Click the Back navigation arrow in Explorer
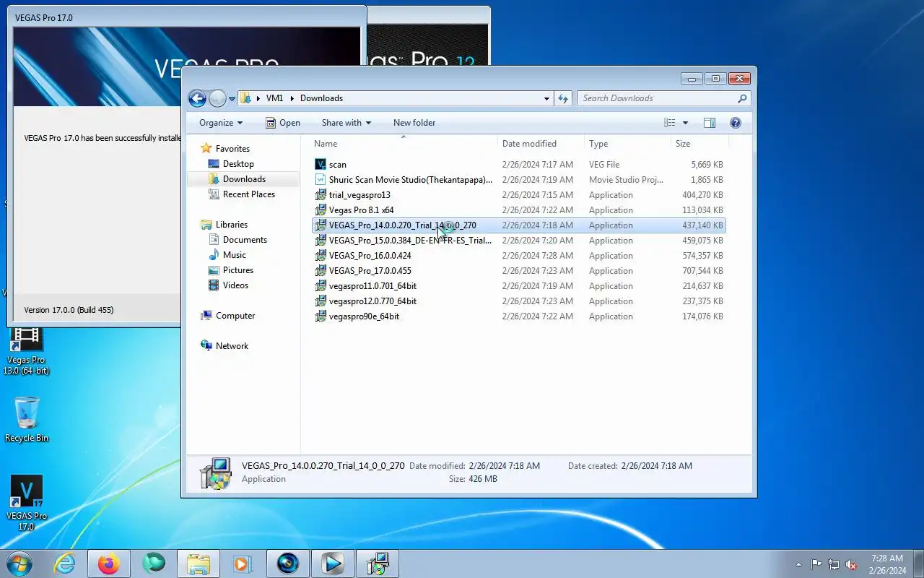 (x=197, y=98)
